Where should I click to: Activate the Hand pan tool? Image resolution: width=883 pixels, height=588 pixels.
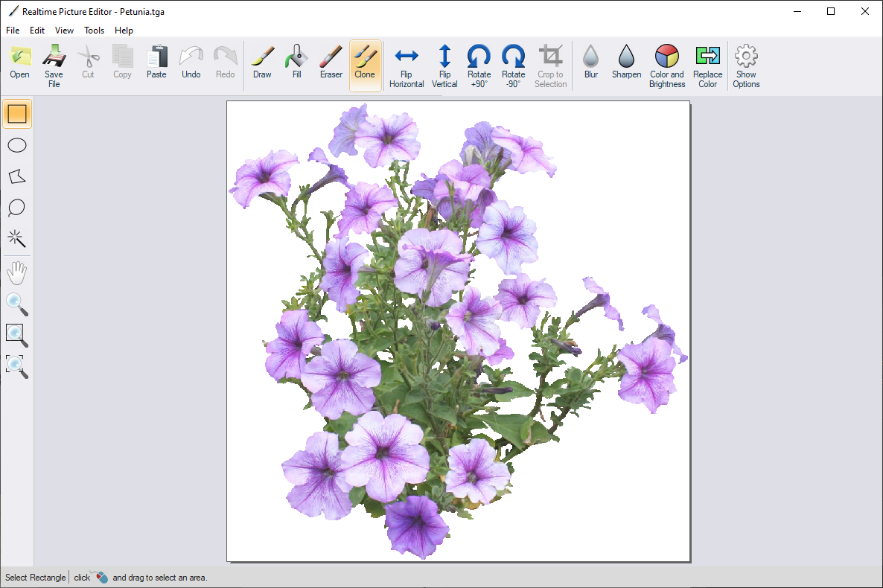(x=16, y=272)
